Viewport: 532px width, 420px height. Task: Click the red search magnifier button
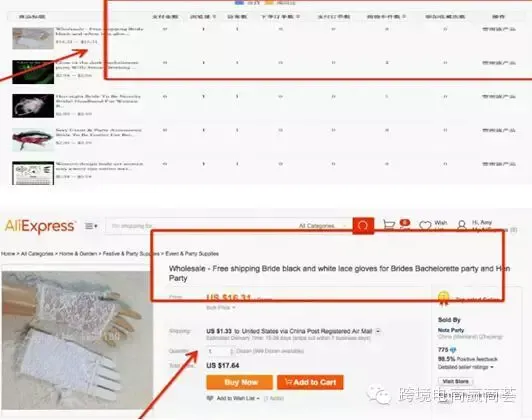pos(363,226)
